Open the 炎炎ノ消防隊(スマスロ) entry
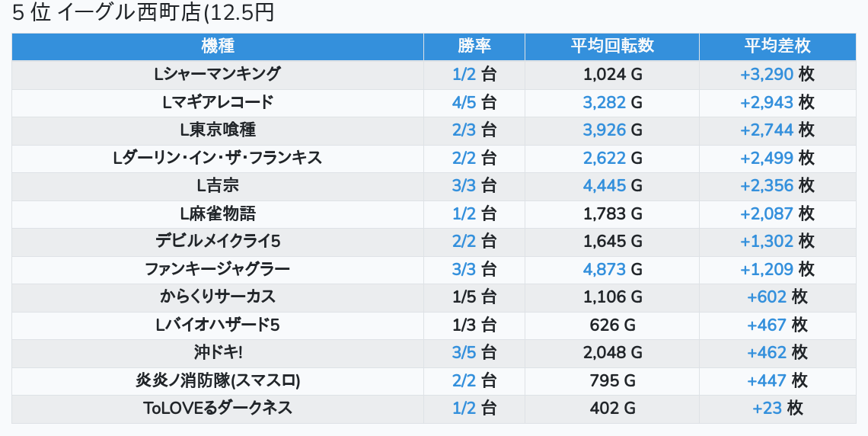868x436 pixels. pyautogui.click(x=218, y=380)
